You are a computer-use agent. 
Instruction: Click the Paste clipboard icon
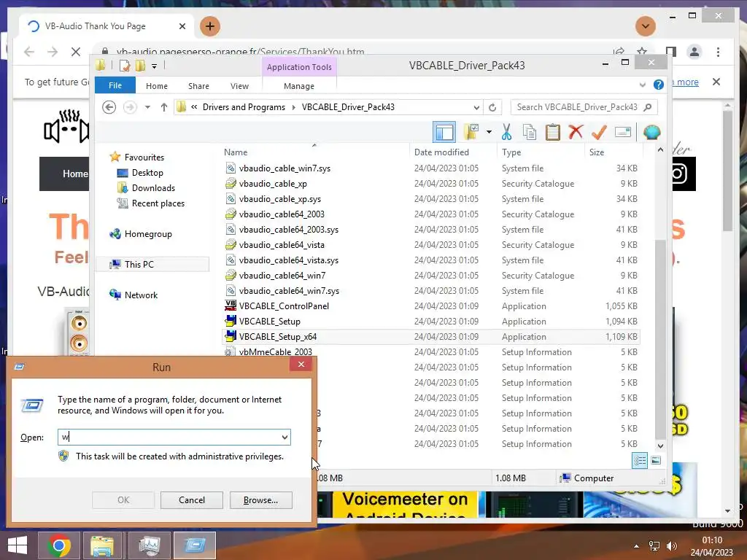pos(552,132)
